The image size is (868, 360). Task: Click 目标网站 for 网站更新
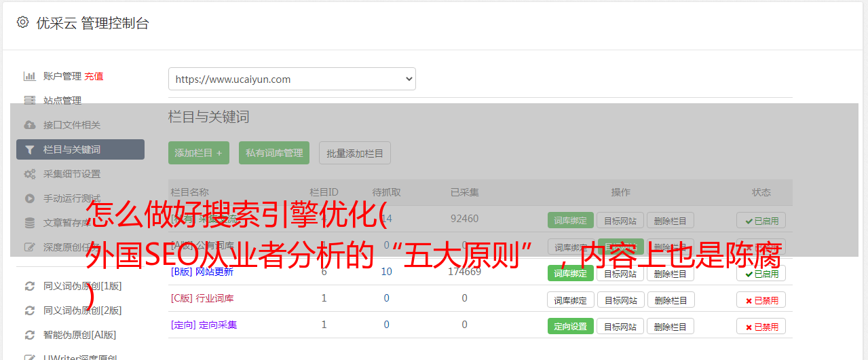click(621, 273)
